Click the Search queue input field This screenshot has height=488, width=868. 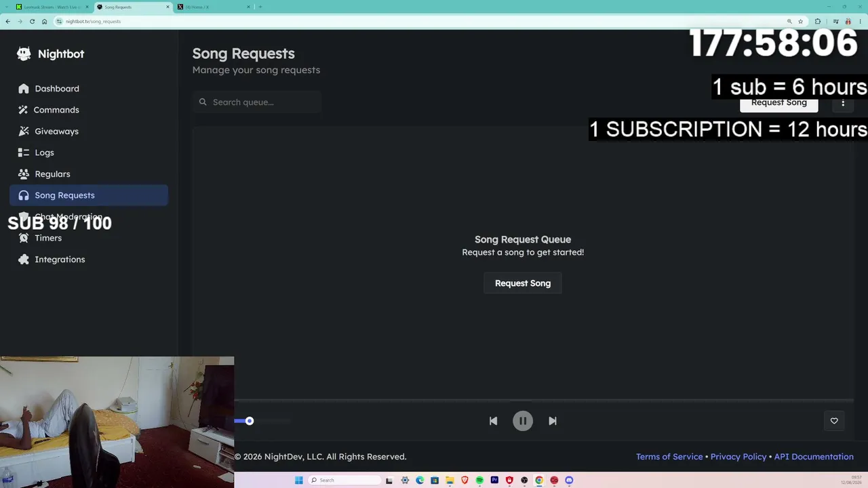[257, 102]
